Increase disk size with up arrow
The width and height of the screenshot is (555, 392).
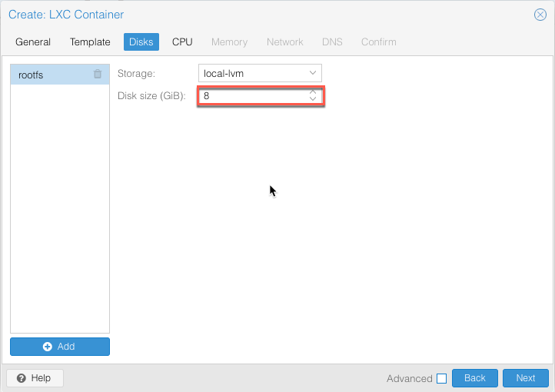[313, 92]
